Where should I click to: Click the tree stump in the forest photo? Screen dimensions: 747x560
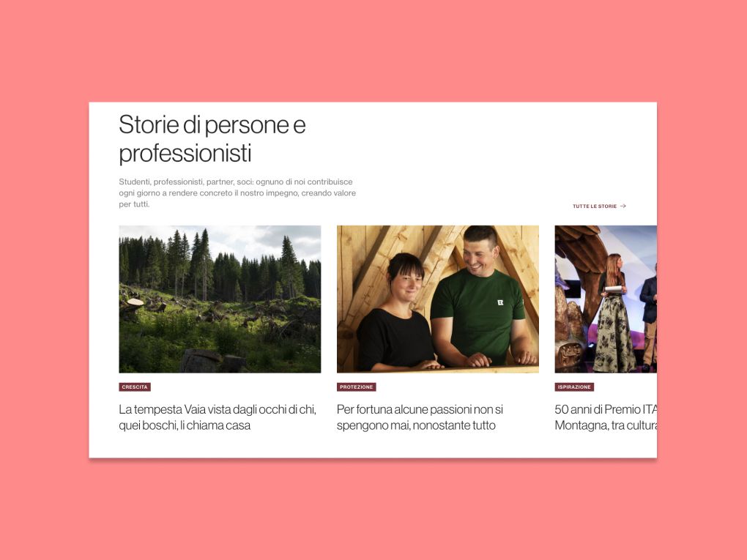135,302
